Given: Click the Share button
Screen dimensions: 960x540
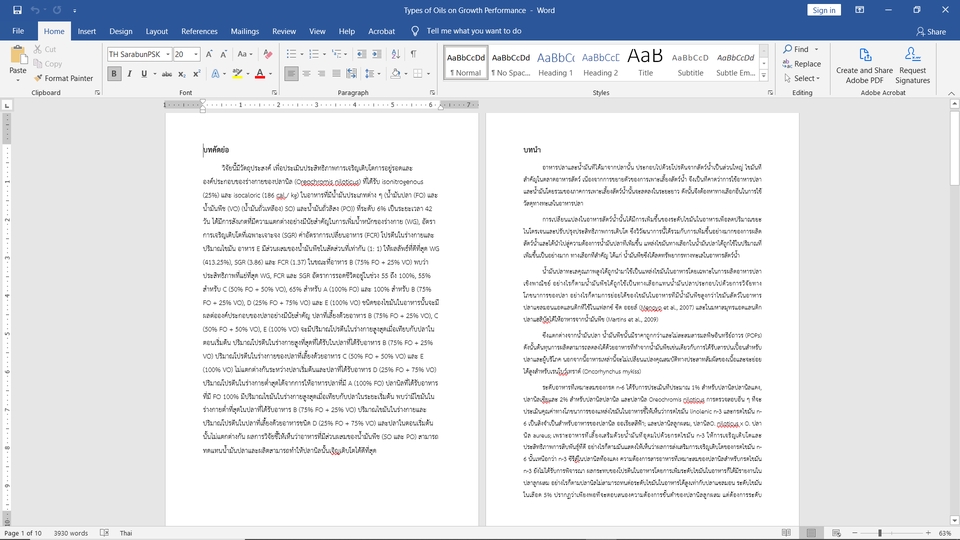Looking at the screenshot, I should (x=931, y=31).
